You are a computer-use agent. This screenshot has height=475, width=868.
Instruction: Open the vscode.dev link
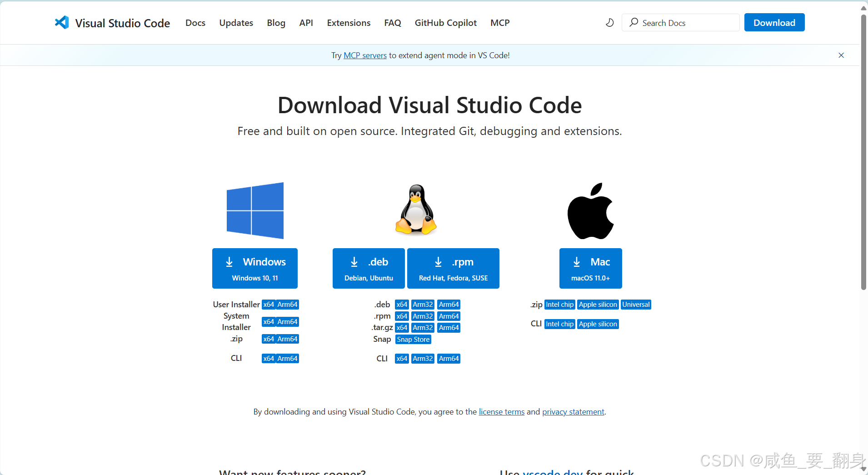coord(553,472)
